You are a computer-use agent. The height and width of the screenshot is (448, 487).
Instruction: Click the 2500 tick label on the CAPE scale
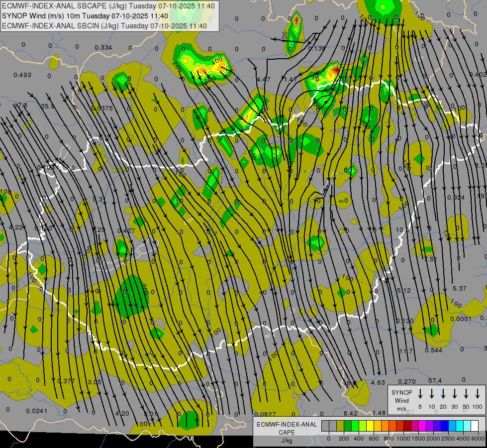coord(448,439)
